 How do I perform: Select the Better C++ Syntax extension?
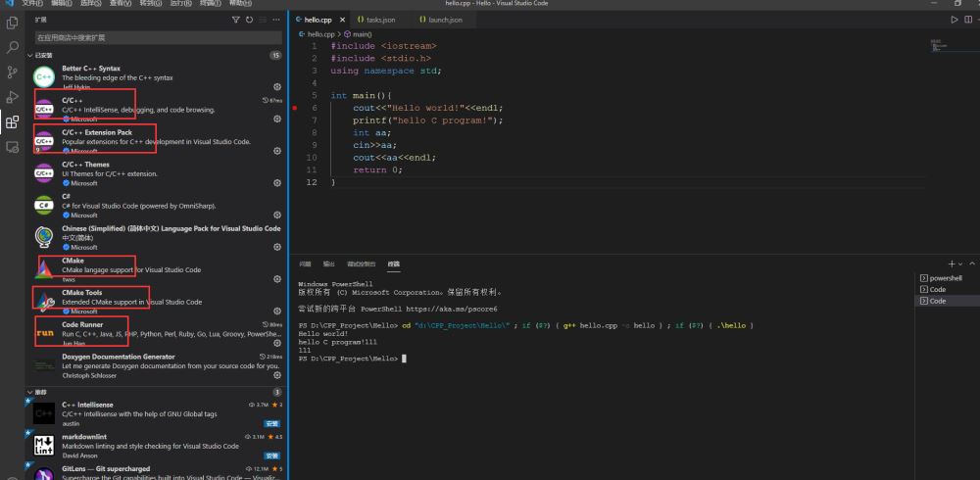pyautogui.click(x=156, y=77)
